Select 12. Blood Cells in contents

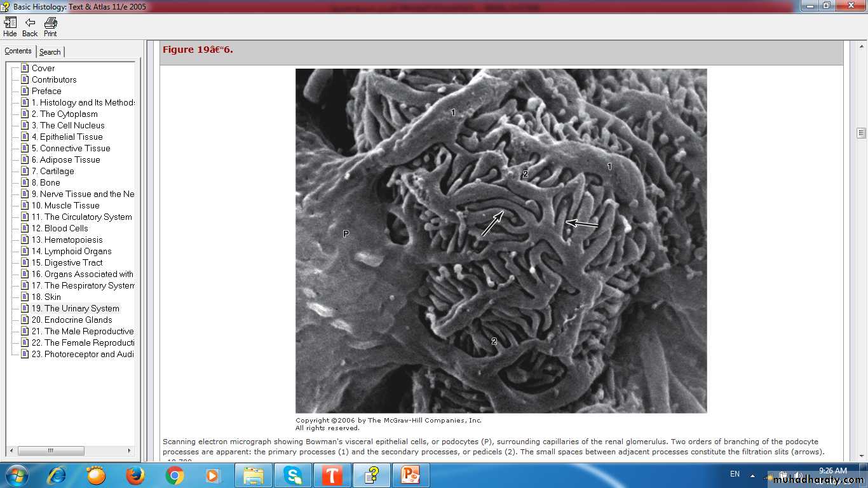click(x=66, y=228)
